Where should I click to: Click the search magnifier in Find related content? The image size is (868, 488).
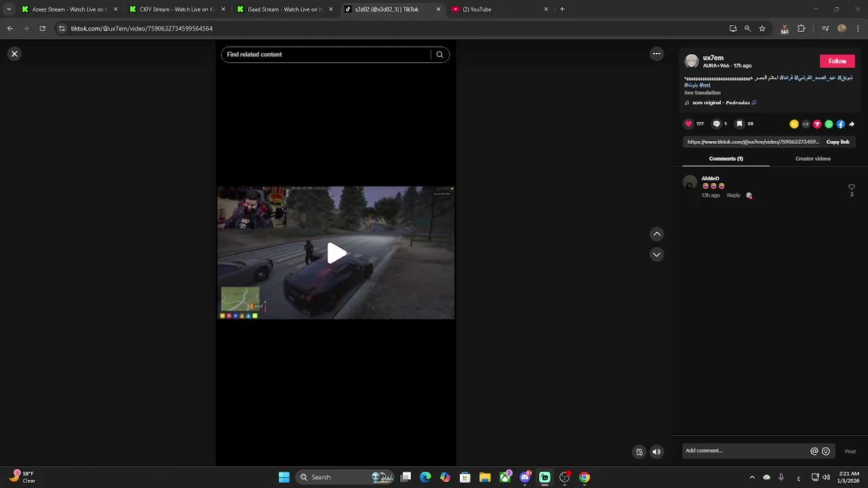(439, 55)
